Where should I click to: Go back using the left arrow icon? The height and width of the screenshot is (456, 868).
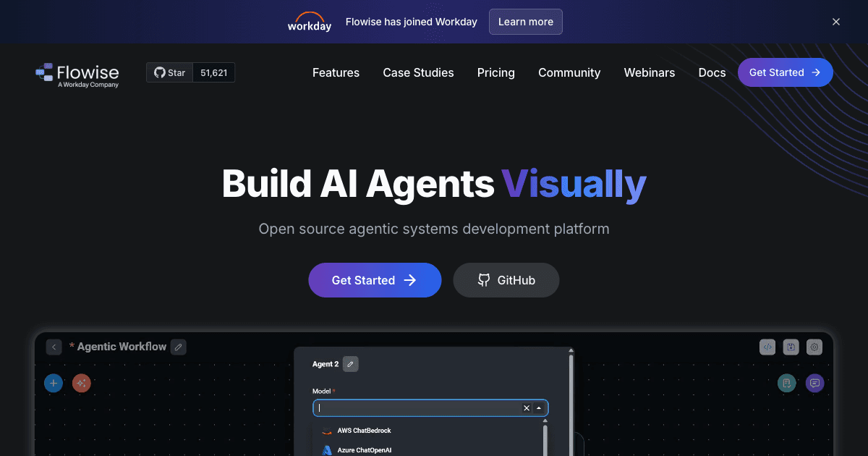pos(54,347)
